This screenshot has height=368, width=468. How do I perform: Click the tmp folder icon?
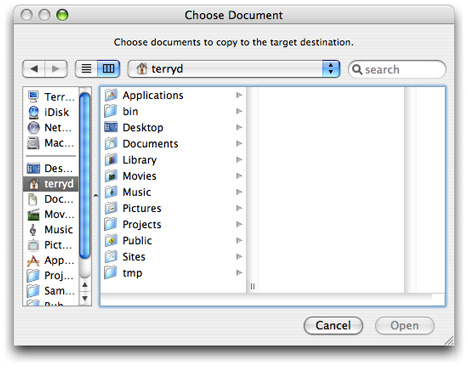(111, 273)
